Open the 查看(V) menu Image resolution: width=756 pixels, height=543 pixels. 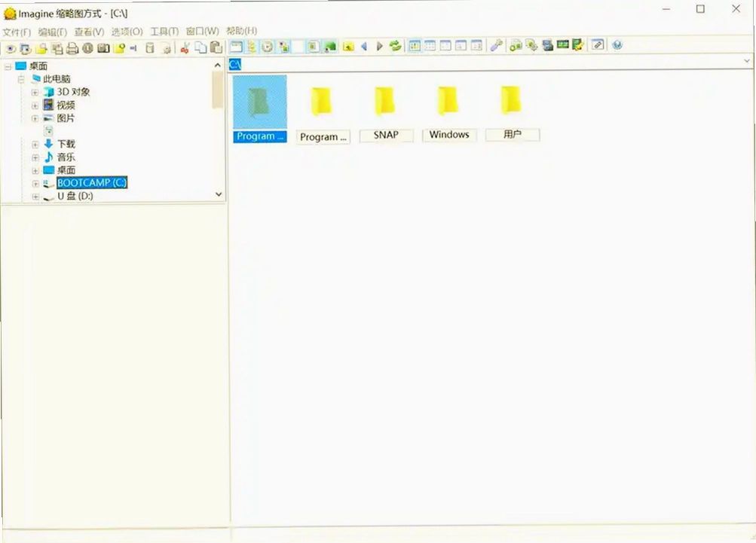tap(89, 32)
